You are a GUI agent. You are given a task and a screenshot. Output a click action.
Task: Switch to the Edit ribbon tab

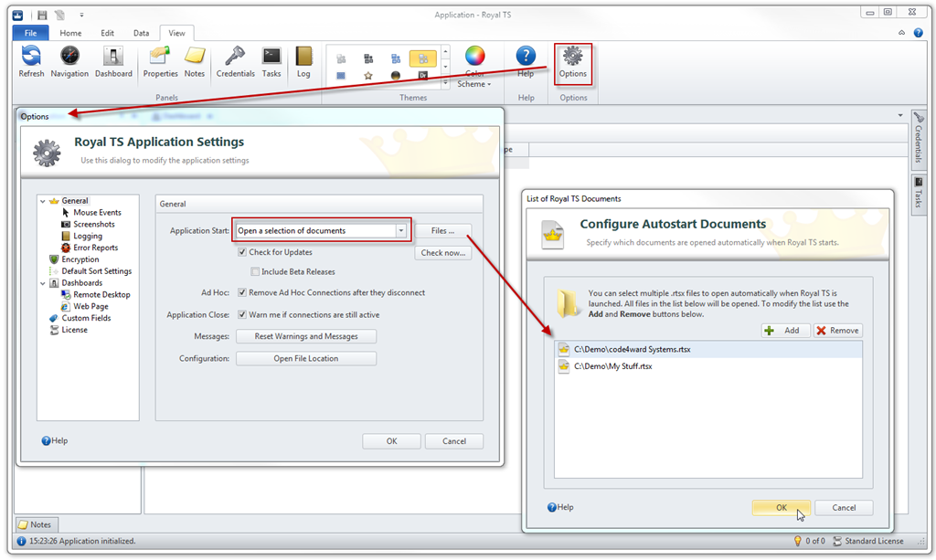click(x=108, y=33)
